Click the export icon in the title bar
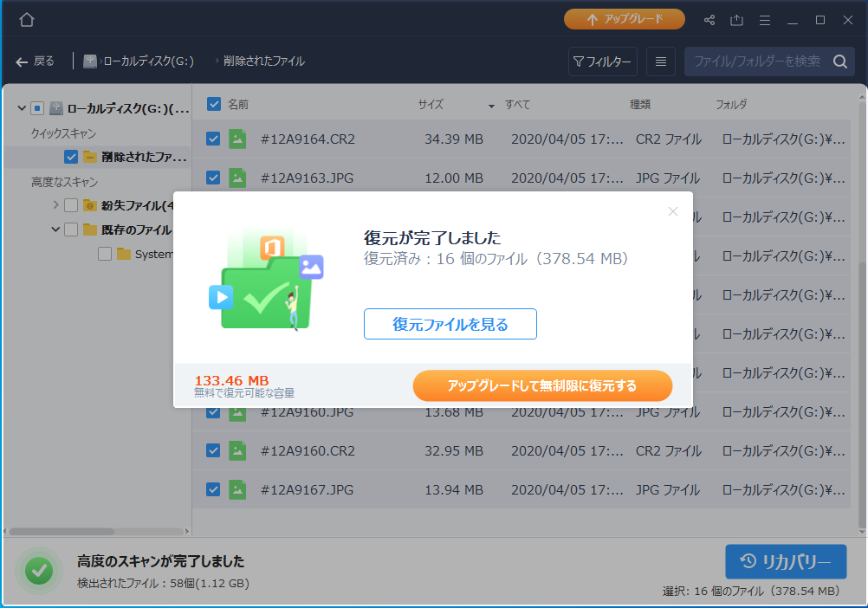Viewport: 868px width, 608px height. (x=737, y=19)
